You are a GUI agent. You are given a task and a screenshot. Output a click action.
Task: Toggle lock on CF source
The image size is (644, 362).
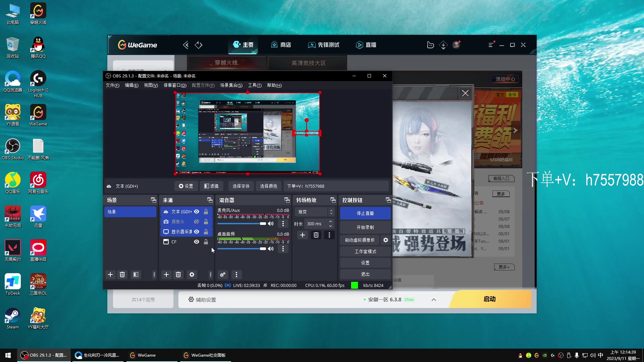[x=206, y=242]
